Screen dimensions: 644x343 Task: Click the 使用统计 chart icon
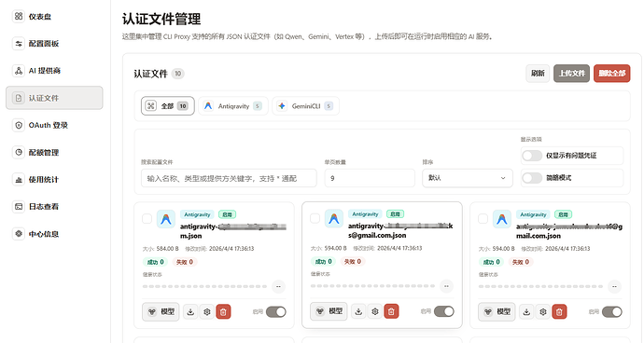[19, 179]
